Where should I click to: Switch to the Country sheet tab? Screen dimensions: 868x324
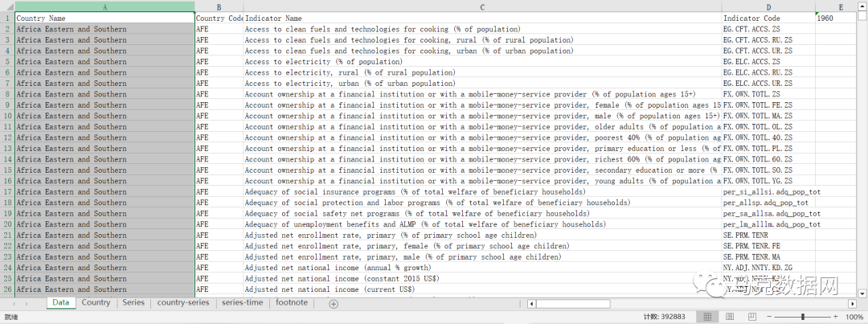coord(96,302)
